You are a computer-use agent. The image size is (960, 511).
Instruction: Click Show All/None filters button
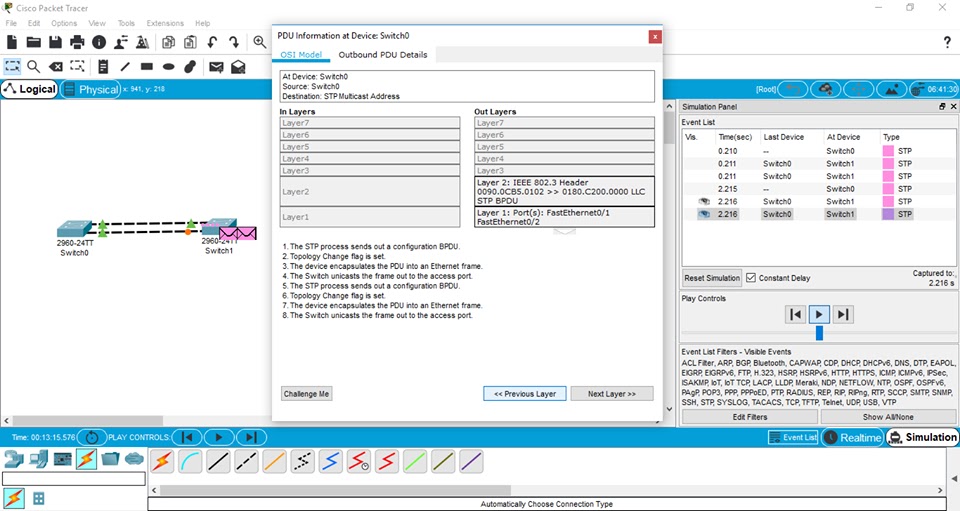888,417
